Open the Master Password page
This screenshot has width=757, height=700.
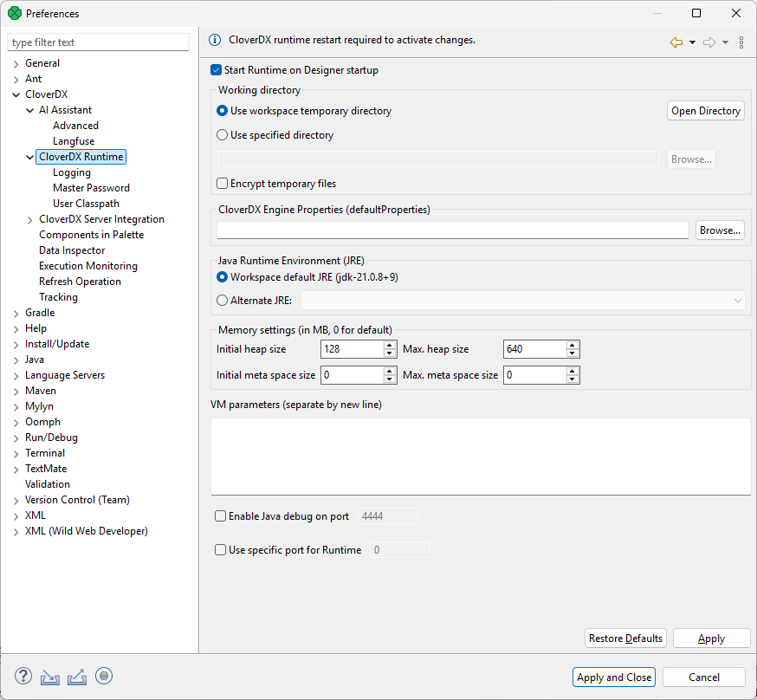pos(91,188)
